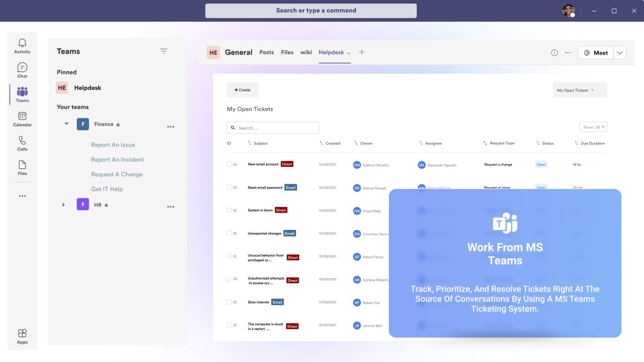Check the New email account ticket

(x=229, y=165)
